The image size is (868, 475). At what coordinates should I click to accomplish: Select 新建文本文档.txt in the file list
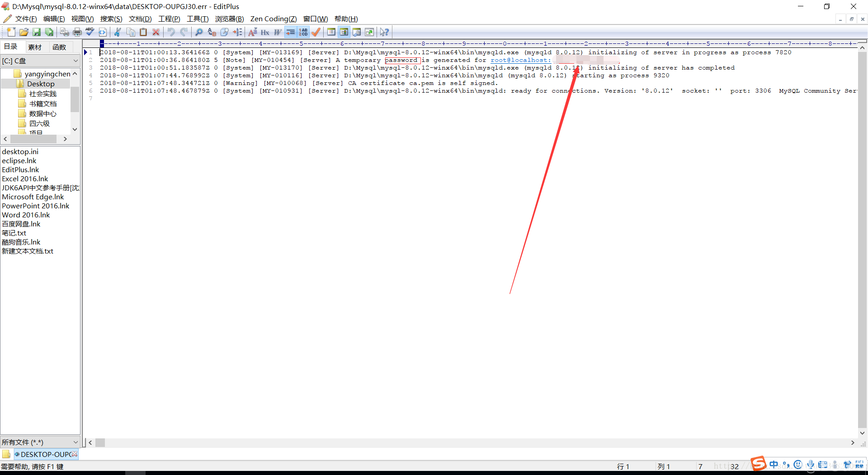click(x=28, y=251)
